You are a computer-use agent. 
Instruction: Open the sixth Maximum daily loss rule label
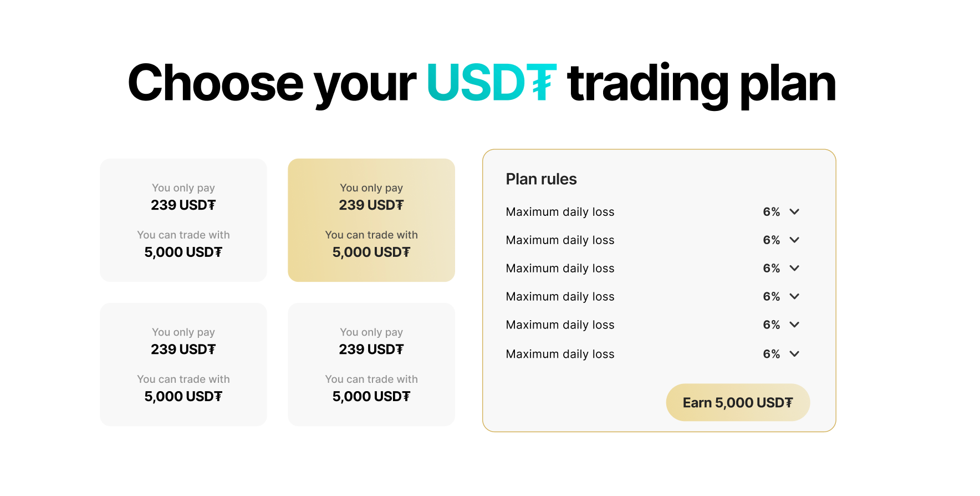click(560, 354)
